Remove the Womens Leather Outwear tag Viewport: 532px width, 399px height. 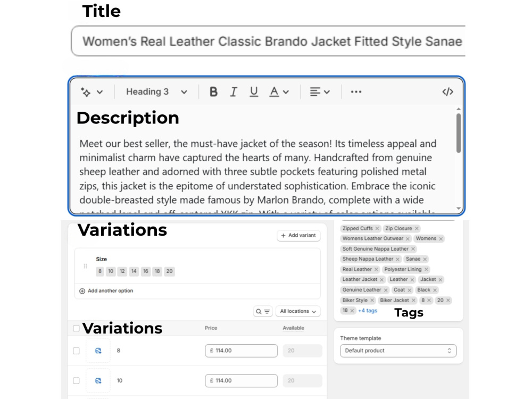pyautogui.click(x=408, y=239)
